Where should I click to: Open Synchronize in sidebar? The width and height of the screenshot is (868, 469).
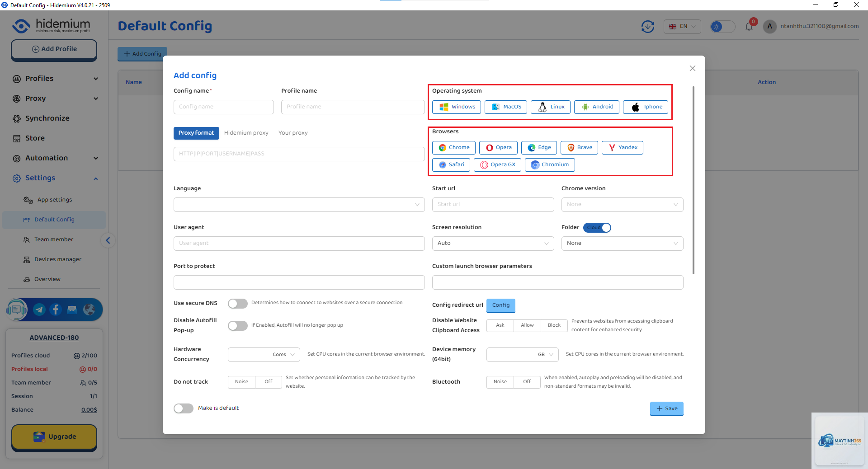(54, 118)
